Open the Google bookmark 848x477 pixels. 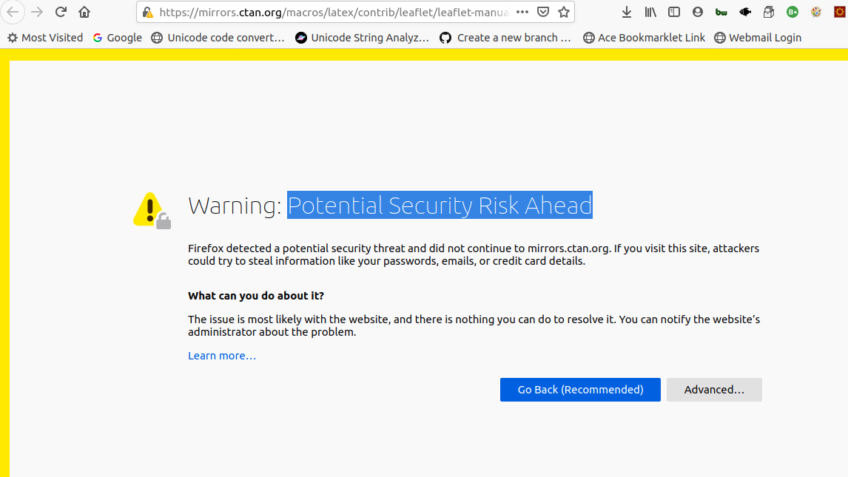tap(117, 38)
